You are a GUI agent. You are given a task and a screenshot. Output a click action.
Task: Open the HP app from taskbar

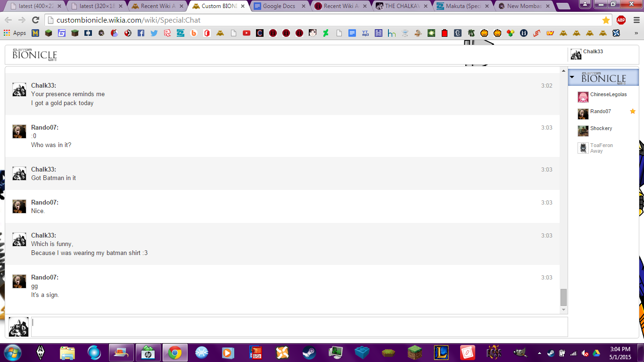(x=148, y=353)
